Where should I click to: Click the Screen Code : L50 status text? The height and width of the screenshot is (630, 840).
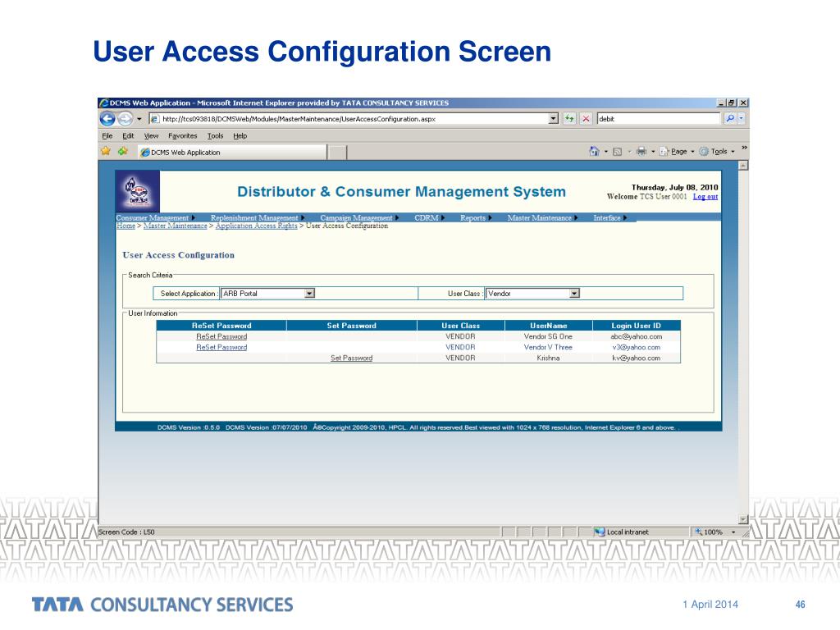pos(127,532)
